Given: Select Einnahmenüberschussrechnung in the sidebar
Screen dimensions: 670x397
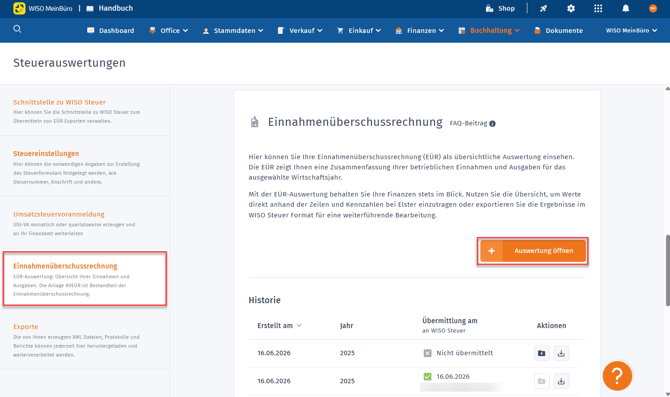Looking at the screenshot, I should pyautogui.click(x=85, y=279).
